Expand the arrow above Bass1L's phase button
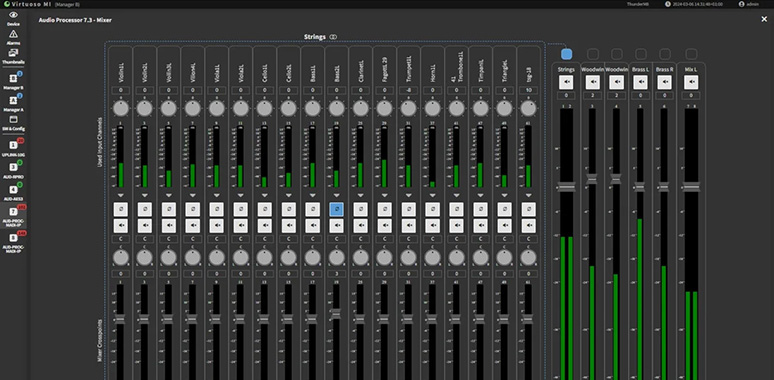The image size is (774, 380). (x=312, y=195)
